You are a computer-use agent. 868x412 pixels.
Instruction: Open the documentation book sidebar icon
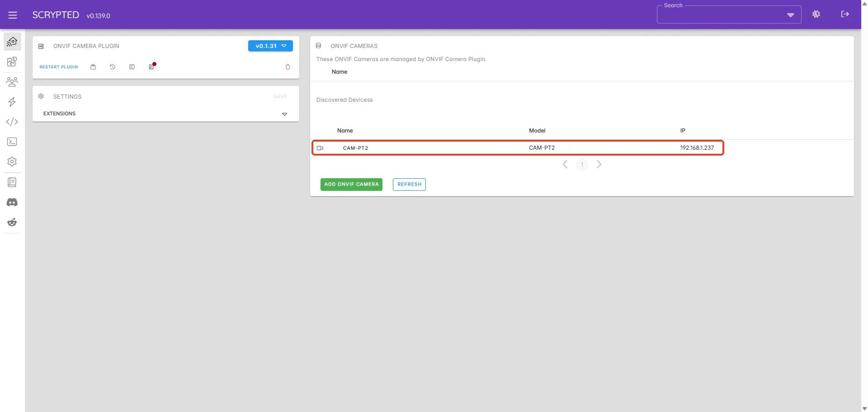pyautogui.click(x=12, y=182)
